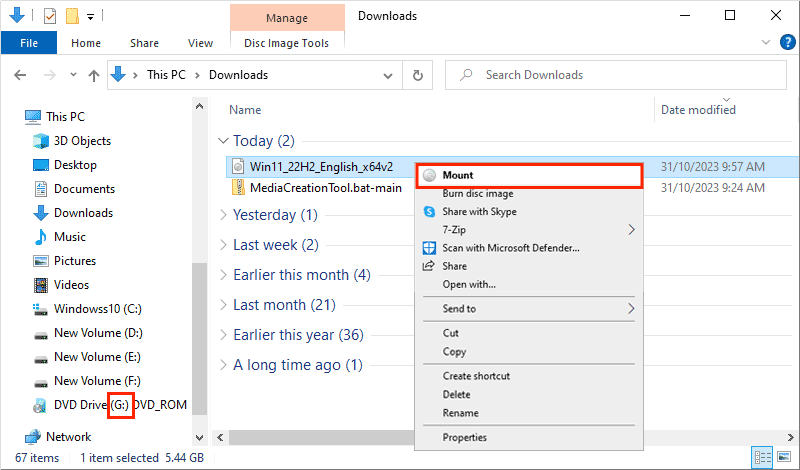Open the Windowss10 (C:) drive
800x470 pixels.
[87, 309]
